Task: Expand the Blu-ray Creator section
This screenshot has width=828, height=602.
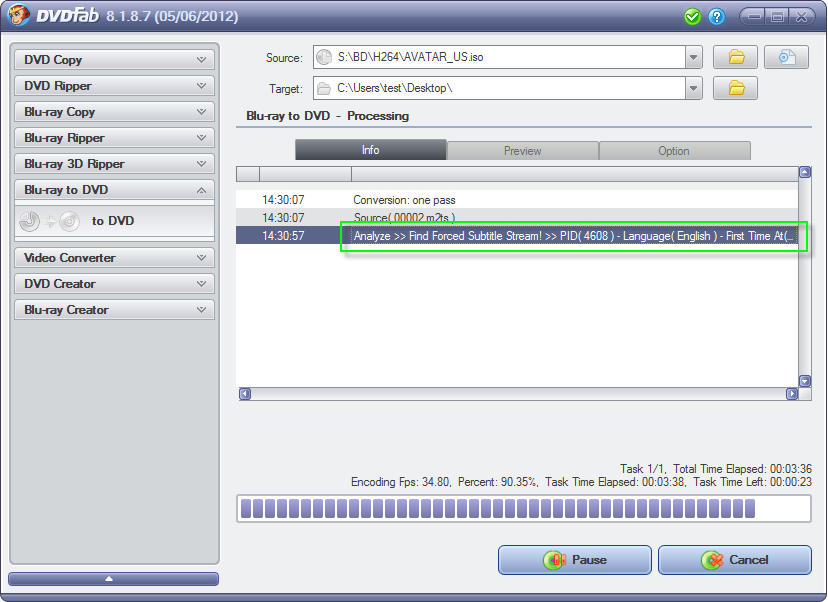Action: click(114, 310)
